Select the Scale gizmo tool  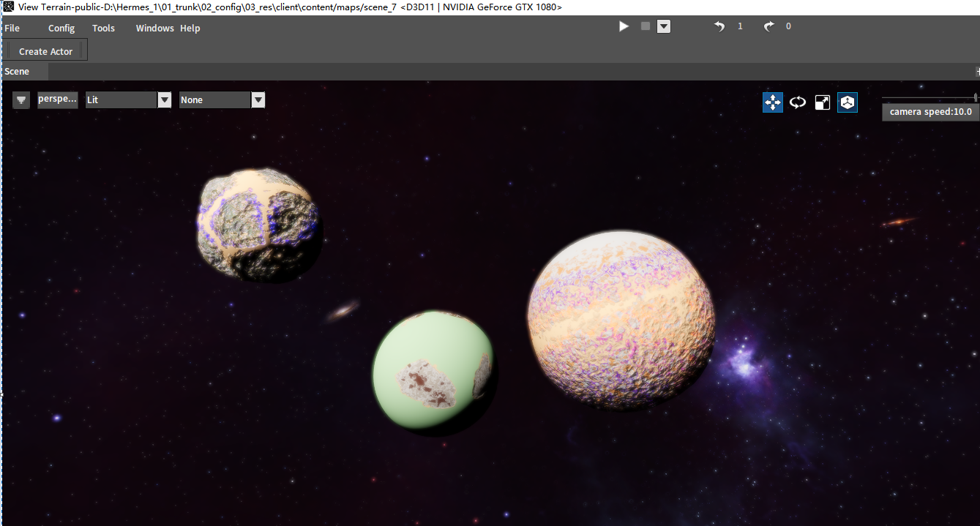pyautogui.click(x=823, y=102)
